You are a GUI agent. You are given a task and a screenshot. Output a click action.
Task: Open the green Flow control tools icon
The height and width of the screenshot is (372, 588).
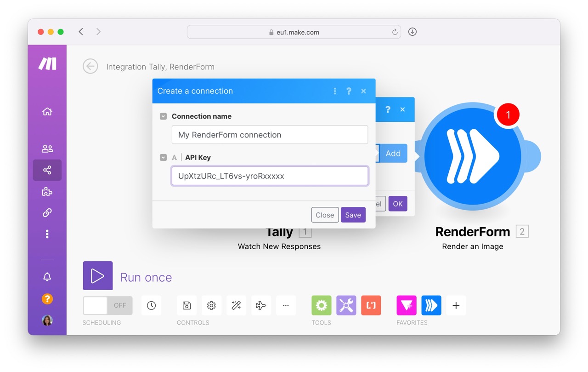coord(322,305)
